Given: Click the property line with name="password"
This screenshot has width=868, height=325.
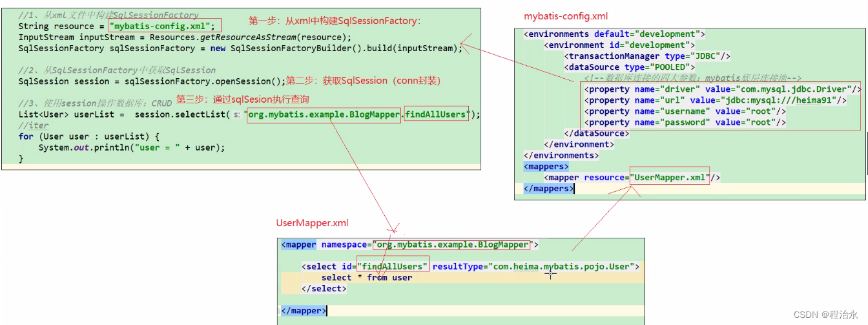Looking at the screenshot, I should (x=685, y=122).
